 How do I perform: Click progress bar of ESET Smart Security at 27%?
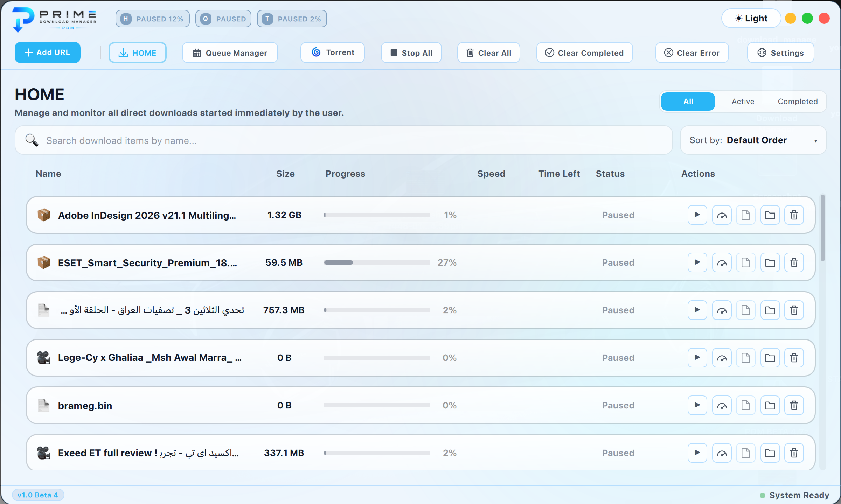377,262
